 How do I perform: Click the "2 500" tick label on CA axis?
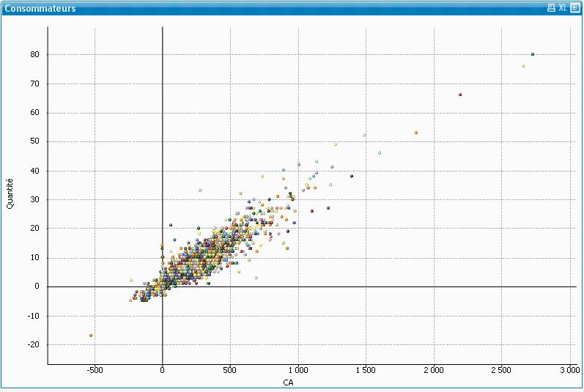point(501,370)
